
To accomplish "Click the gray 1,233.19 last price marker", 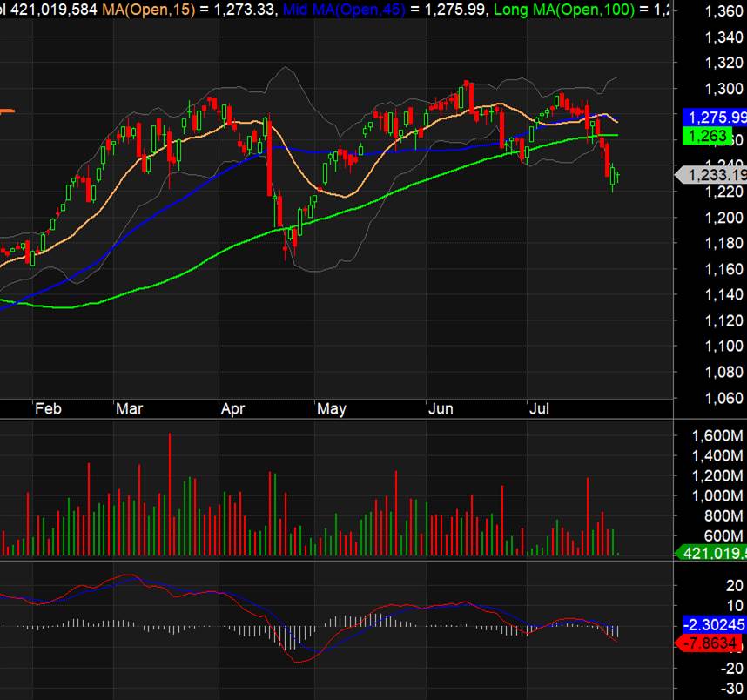I will (x=711, y=175).
